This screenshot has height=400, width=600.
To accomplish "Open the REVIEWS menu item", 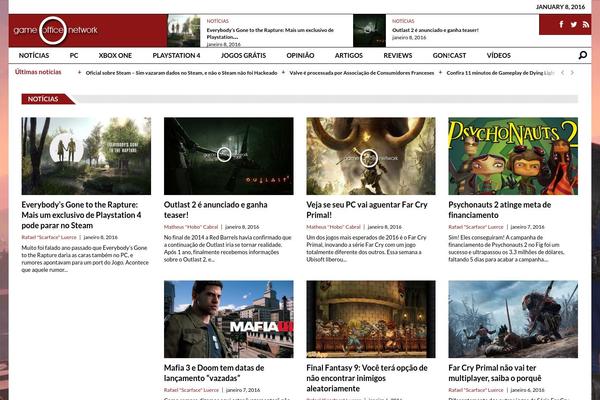I will [x=398, y=56].
